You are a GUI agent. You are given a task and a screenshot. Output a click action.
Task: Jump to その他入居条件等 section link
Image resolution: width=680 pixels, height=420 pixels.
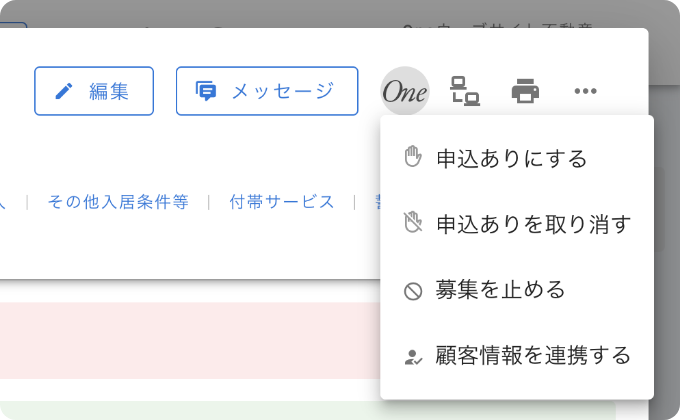[x=118, y=202]
